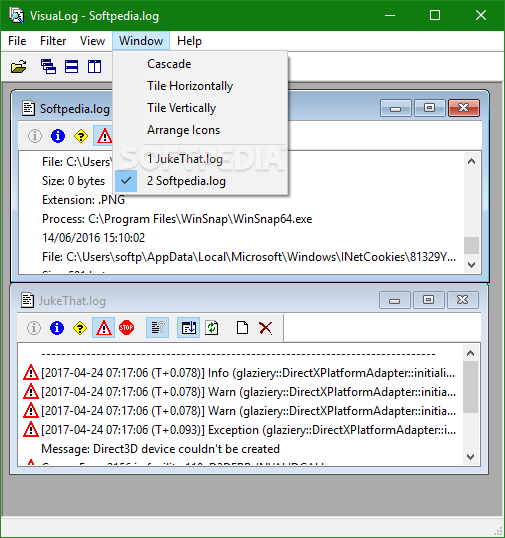Toggle red warning triangle filter in JukeThat.log
The image size is (505, 538).
[x=103, y=328]
